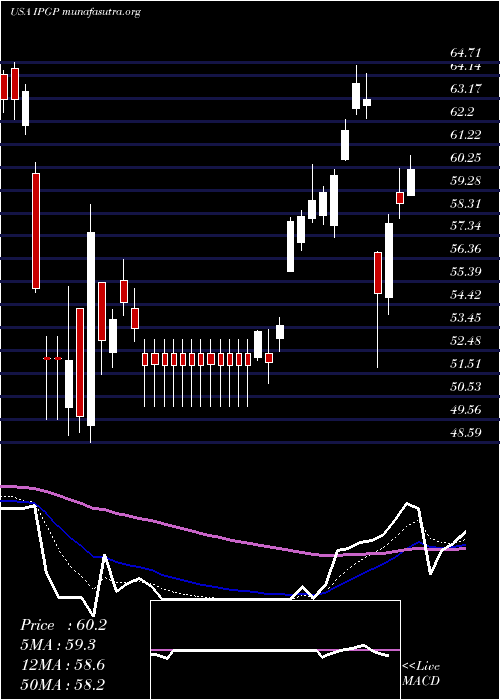500x700 pixels.
Task: Click the 54.42 price axis label
Action: (x=466, y=295)
